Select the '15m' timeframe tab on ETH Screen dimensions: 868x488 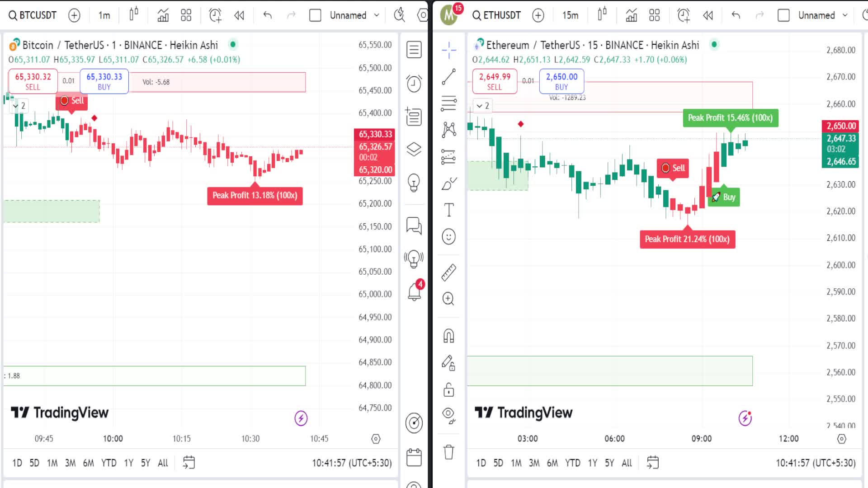[x=570, y=15]
